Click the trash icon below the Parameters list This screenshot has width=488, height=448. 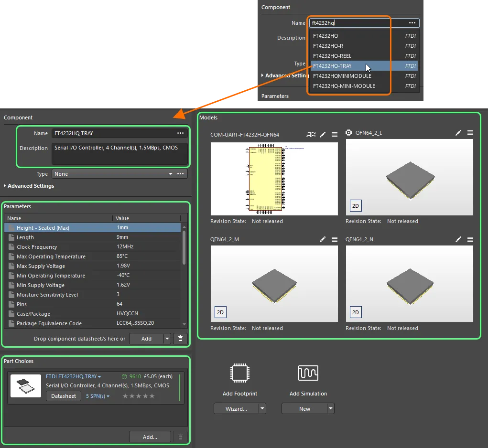180,338
